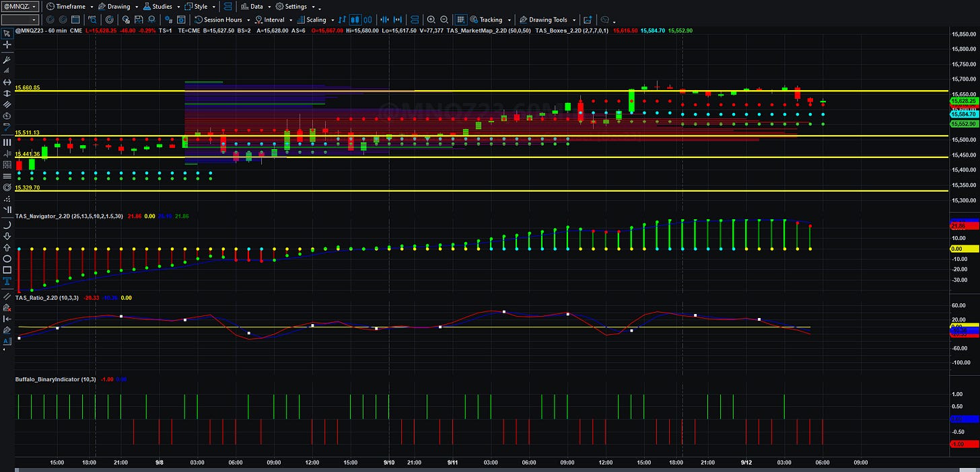
Task: Select the pointer arrow tool in left sidebar
Action: point(7,33)
